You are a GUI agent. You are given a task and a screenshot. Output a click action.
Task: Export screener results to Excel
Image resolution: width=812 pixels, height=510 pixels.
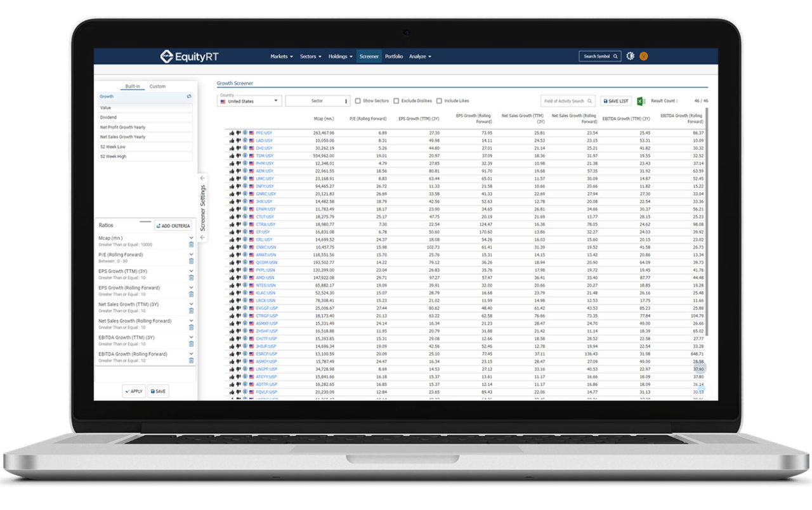pyautogui.click(x=640, y=100)
